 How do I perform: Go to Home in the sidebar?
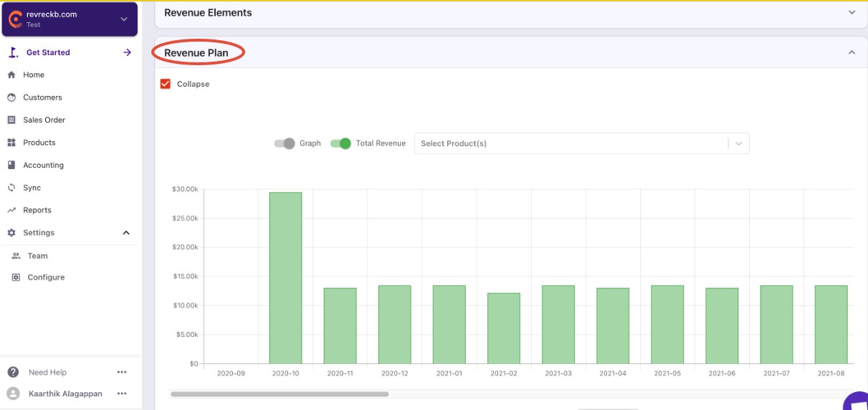coord(34,75)
